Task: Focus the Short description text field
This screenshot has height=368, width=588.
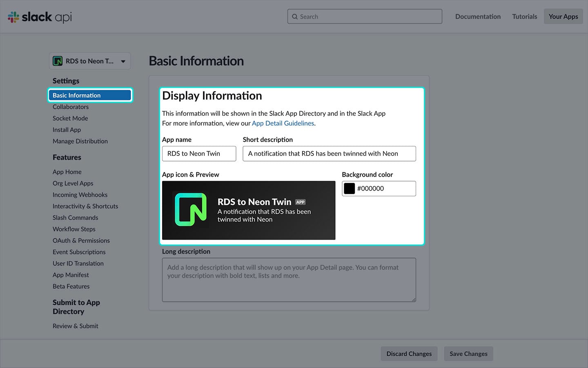Action: click(329, 154)
